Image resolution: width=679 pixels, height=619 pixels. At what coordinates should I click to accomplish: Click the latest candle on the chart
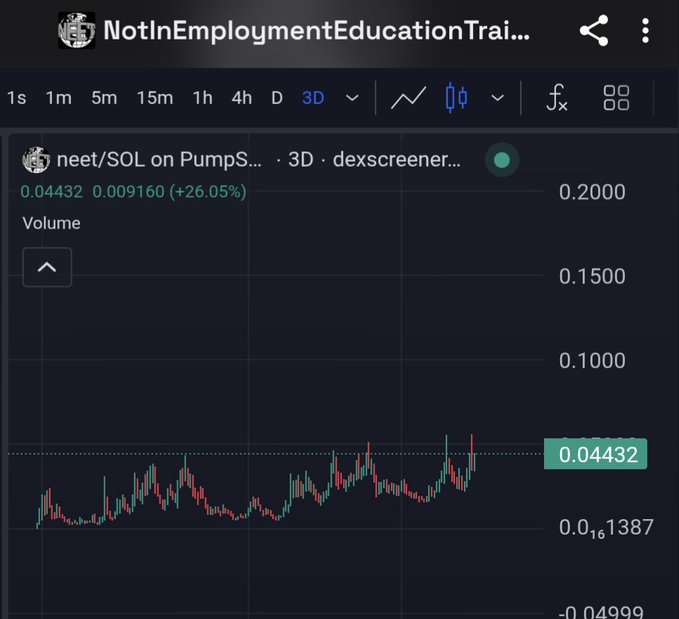[475, 461]
